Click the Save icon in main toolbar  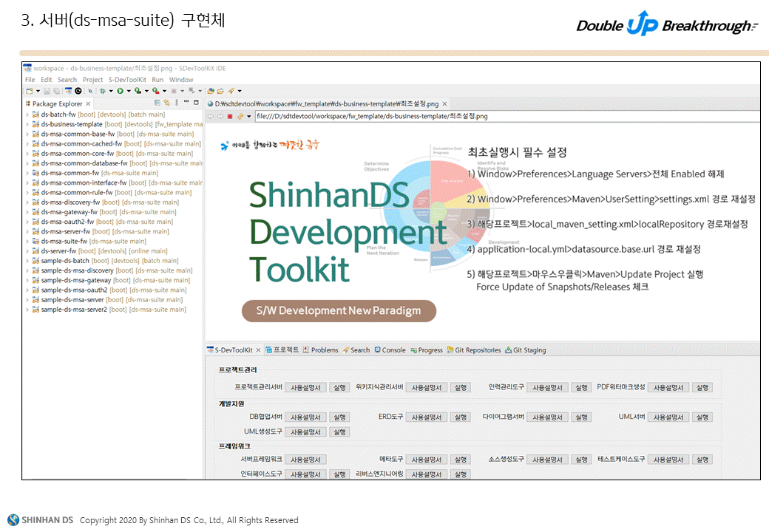click(x=47, y=91)
